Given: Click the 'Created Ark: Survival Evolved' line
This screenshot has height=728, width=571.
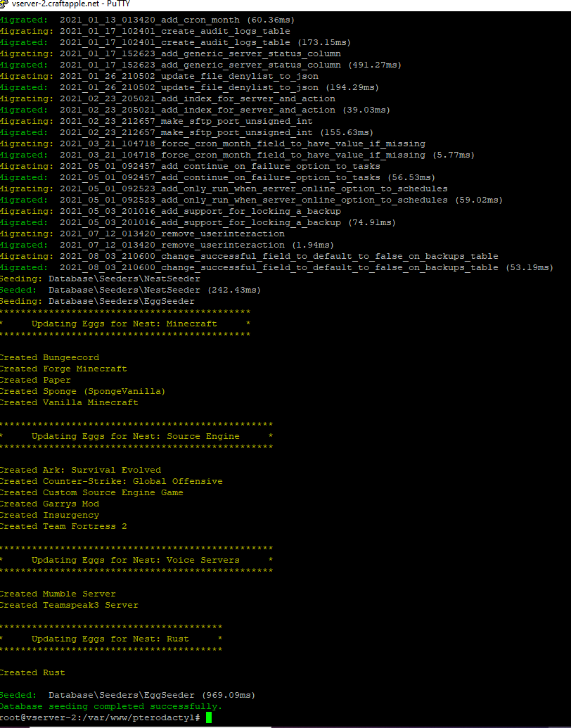Looking at the screenshot, I should pos(80,470).
